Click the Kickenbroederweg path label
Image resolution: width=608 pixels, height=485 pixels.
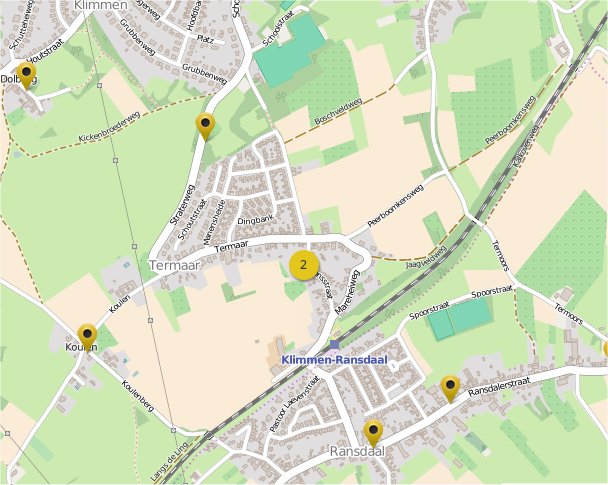point(109,127)
